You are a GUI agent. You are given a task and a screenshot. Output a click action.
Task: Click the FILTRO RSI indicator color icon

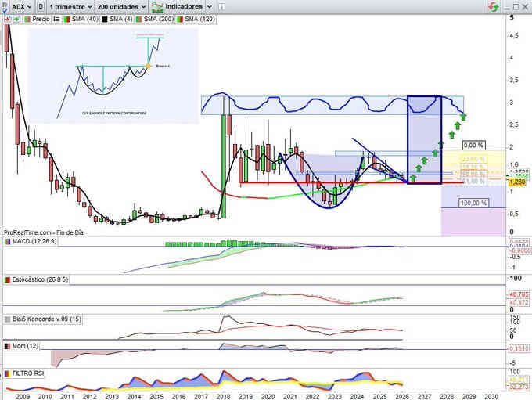8,373
